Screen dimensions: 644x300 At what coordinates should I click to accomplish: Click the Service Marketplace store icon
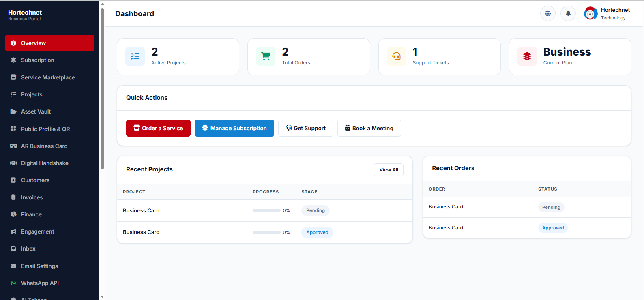pyautogui.click(x=13, y=77)
